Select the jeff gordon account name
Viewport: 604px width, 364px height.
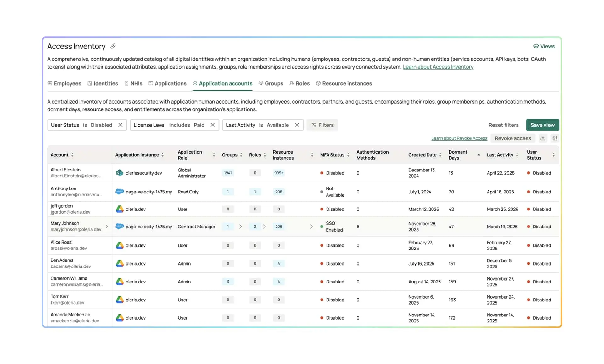click(x=62, y=206)
